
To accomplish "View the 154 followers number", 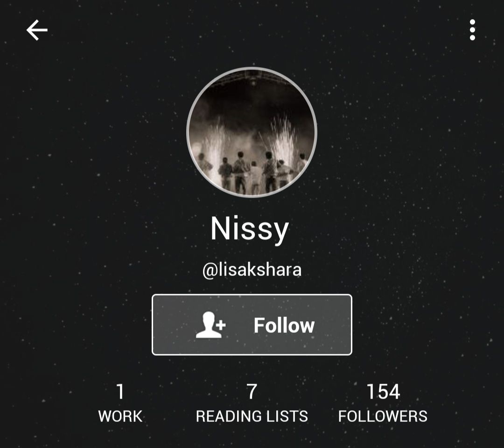I will [383, 392].
